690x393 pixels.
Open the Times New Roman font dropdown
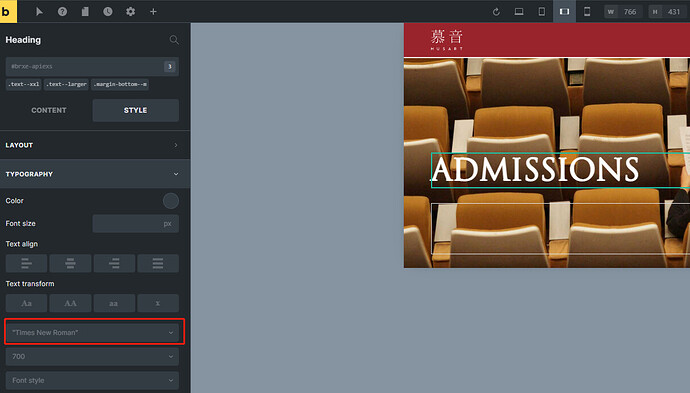point(92,333)
